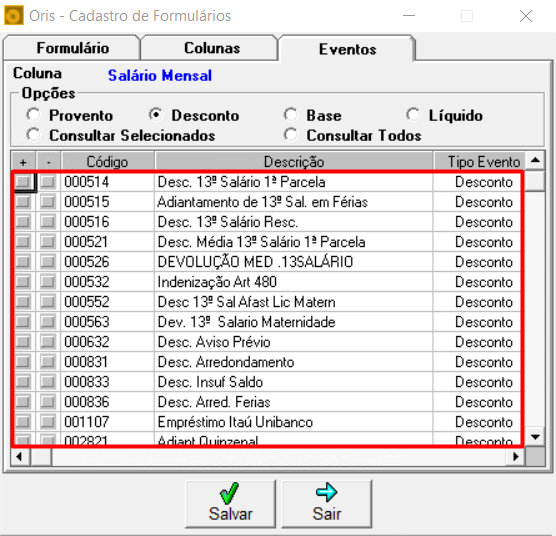Click the horizontal scrollbar thumb

tap(41, 457)
